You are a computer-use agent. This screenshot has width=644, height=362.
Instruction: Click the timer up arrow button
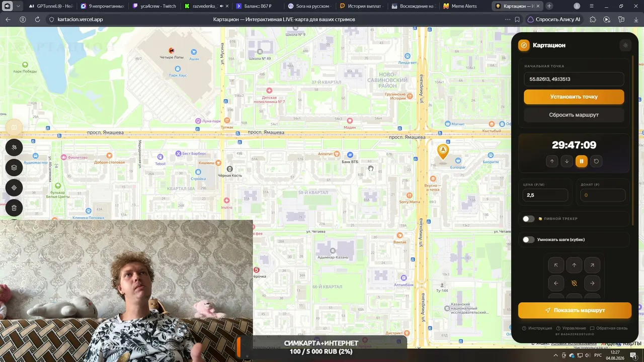pos(552,161)
